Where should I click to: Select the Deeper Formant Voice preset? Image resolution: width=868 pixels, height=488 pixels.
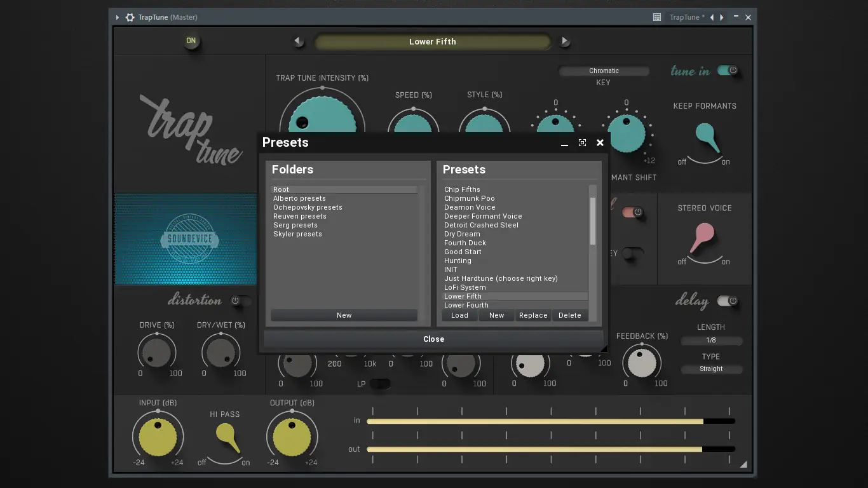point(515,216)
